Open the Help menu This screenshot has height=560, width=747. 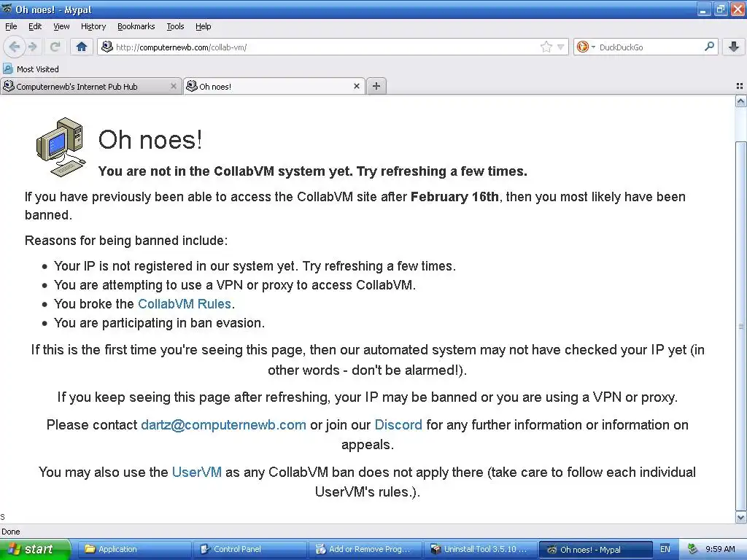click(x=203, y=26)
